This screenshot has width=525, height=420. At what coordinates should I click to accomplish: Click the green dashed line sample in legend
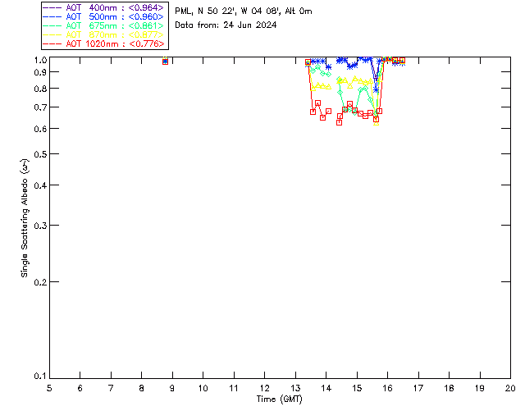[52, 25]
